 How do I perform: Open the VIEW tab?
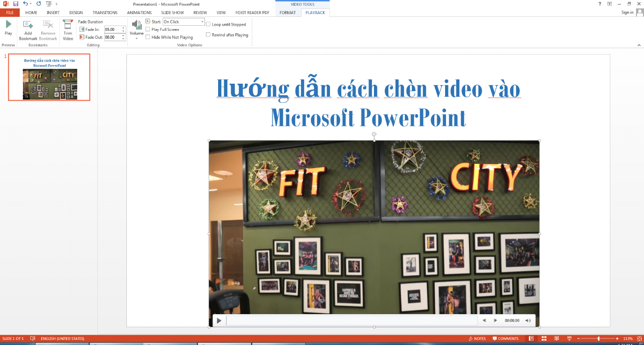(x=221, y=13)
